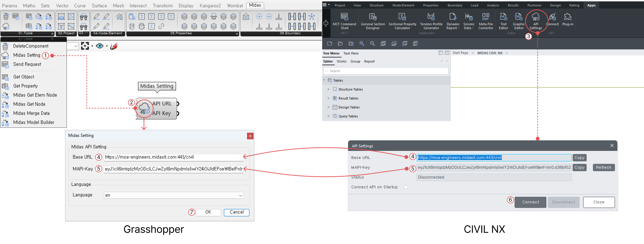Open API Settings in the Apps ribbon
The height and width of the screenshot is (244, 644).
point(536,21)
